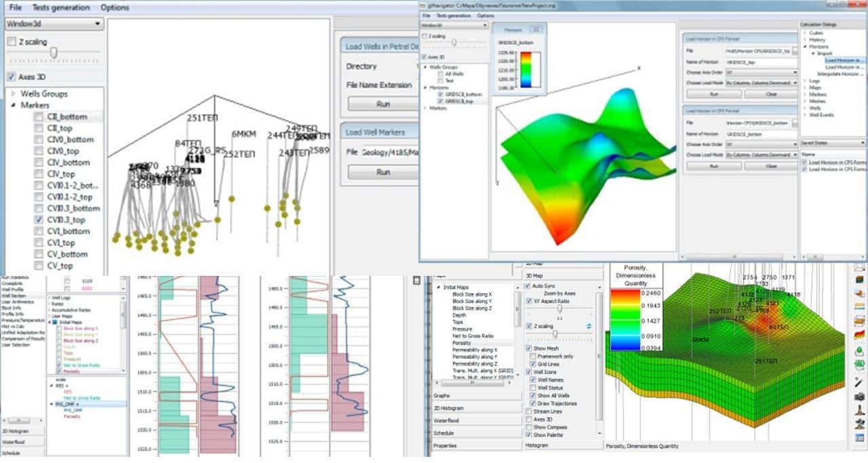Click the blue Initial Maps checkbox icon in well section tree
Image resolution: width=868 pixels, height=463 pixels.
pyautogui.click(x=55, y=322)
